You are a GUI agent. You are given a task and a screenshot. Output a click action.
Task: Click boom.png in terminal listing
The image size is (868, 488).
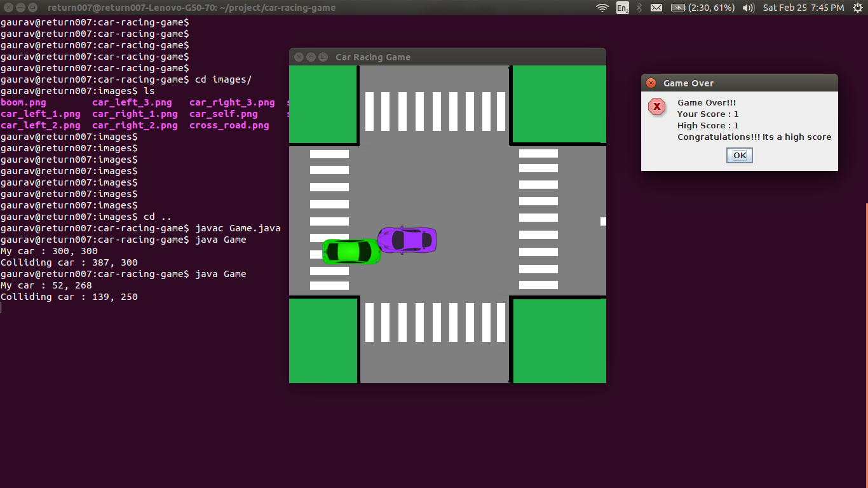click(x=24, y=102)
